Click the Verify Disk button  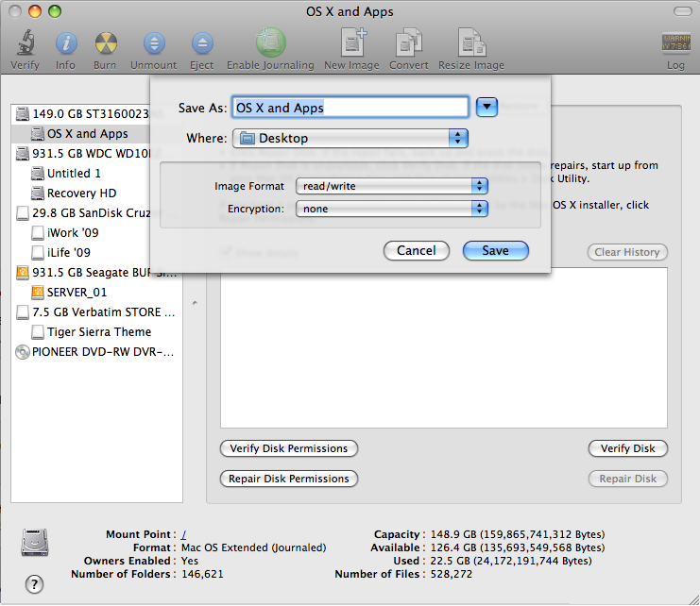[627, 448]
